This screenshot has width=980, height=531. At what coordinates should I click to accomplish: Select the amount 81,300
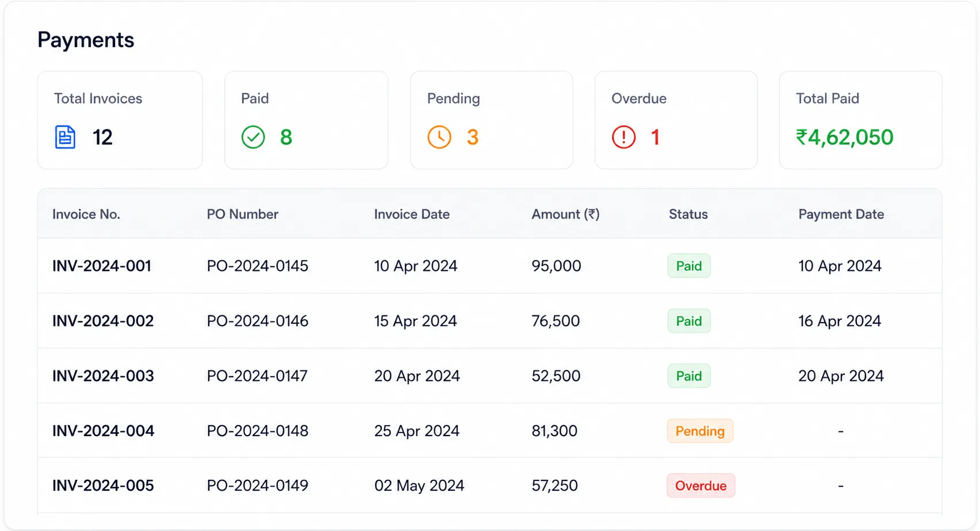[554, 430]
